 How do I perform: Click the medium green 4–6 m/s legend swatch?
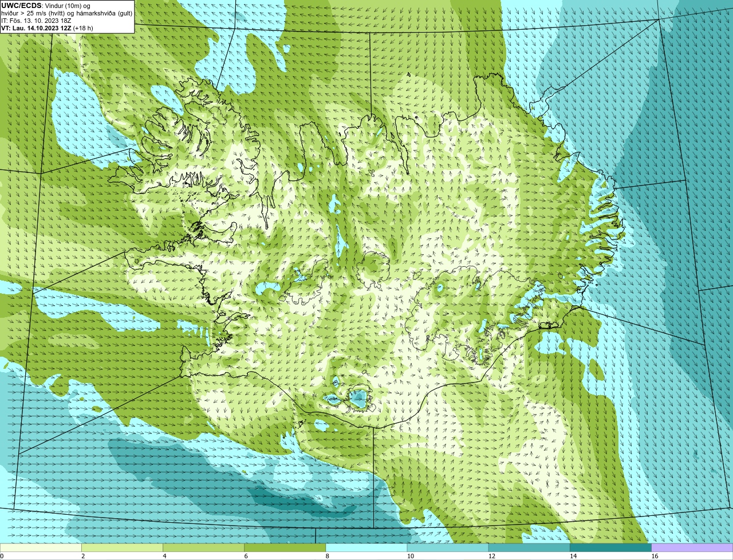[203, 548]
